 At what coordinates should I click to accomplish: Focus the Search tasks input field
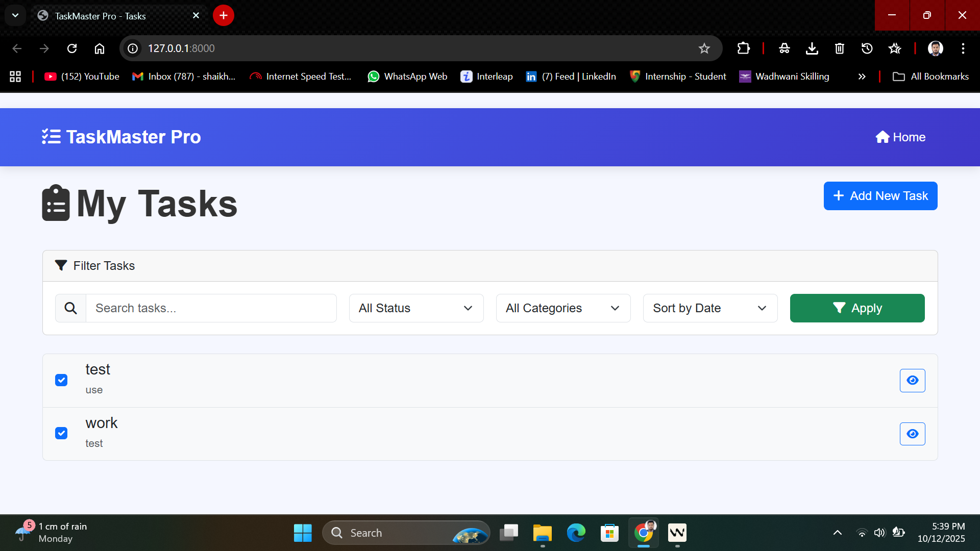tap(211, 308)
